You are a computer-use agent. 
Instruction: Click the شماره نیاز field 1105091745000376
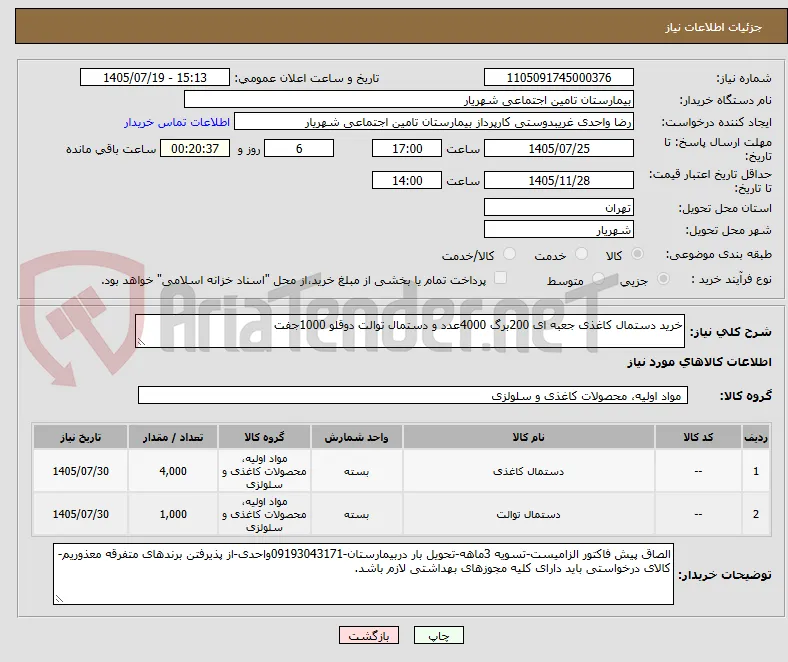tap(558, 77)
